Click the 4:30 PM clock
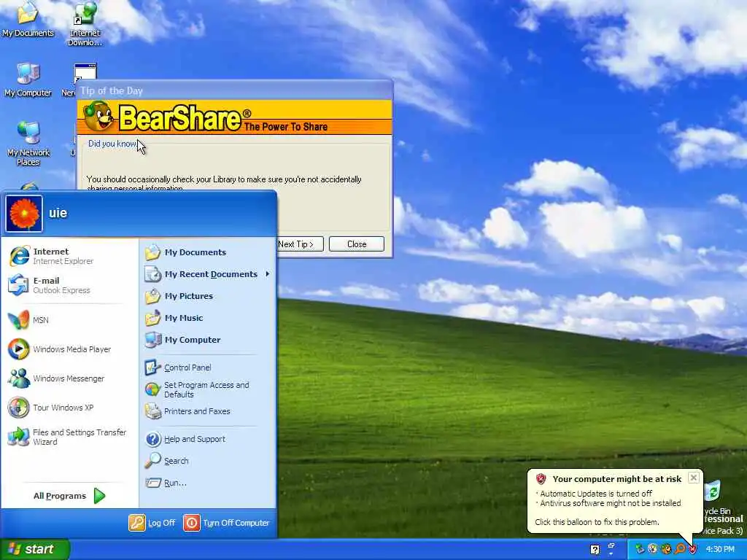 tap(720, 550)
